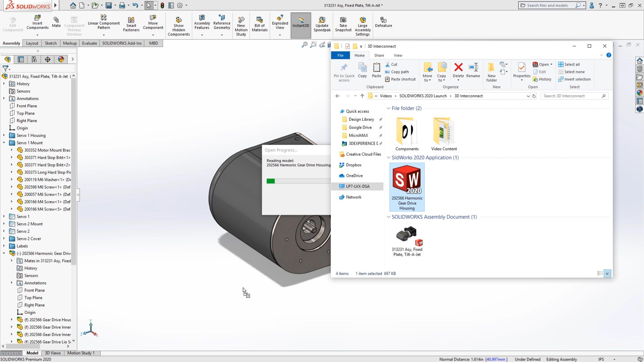644x362 pixels.
Task: Expand address bar history dropdown
Action: pos(528,96)
